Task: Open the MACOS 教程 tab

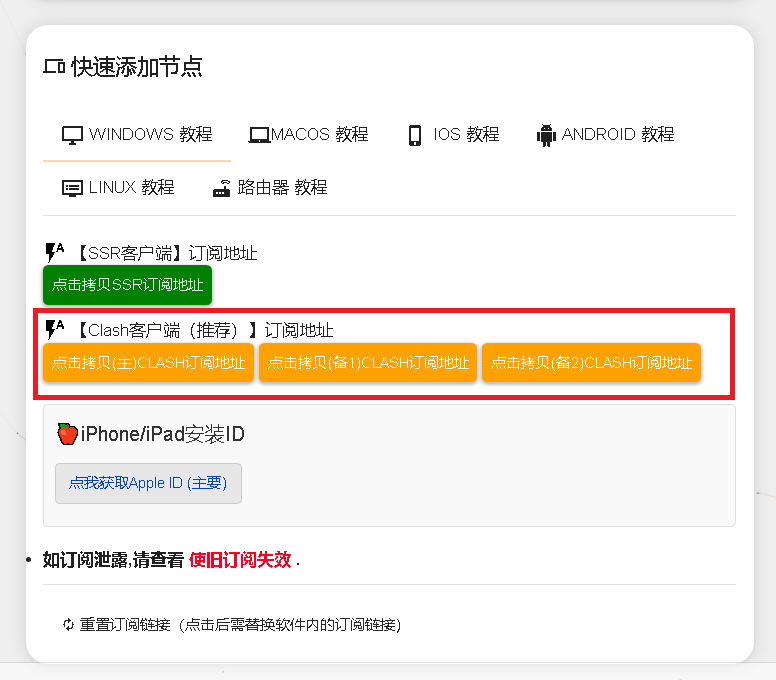Action: click(309, 135)
